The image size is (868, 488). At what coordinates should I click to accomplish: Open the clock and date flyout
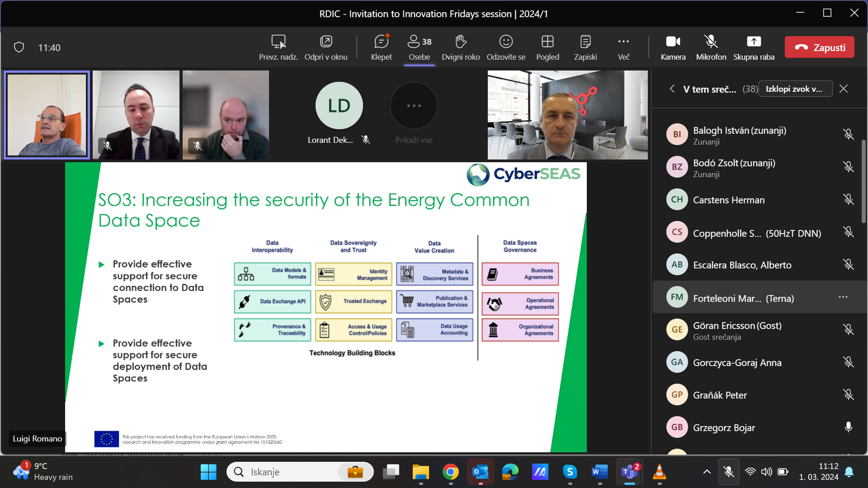pyautogui.click(x=818, y=472)
